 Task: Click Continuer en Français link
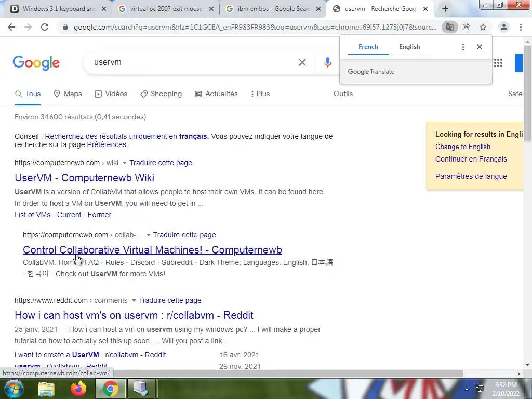tap(471, 159)
